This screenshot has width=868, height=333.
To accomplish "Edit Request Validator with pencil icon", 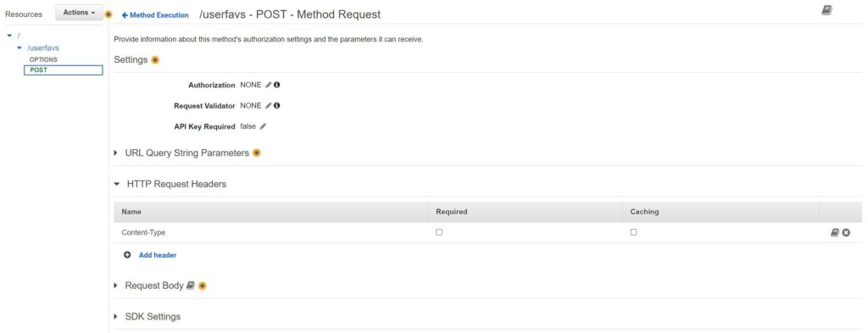I will (269, 106).
